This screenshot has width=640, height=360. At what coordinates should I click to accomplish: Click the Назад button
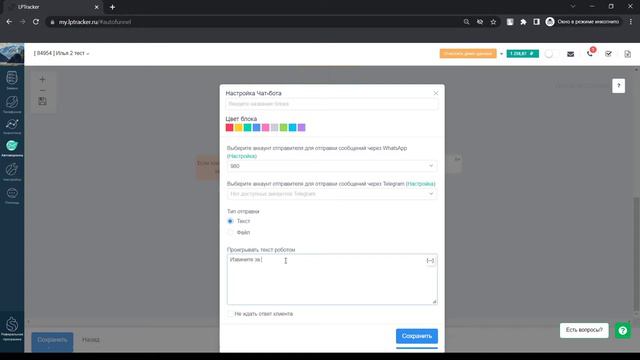click(x=91, y=340)
